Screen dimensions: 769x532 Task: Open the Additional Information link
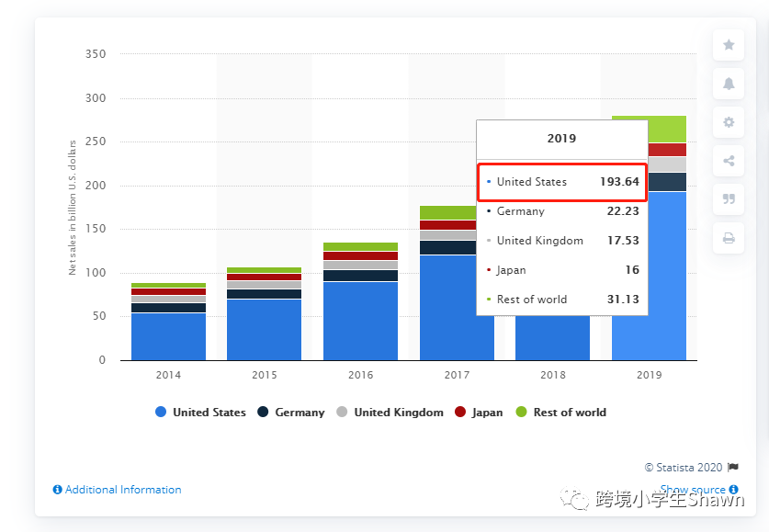click(x=122, y=490)
